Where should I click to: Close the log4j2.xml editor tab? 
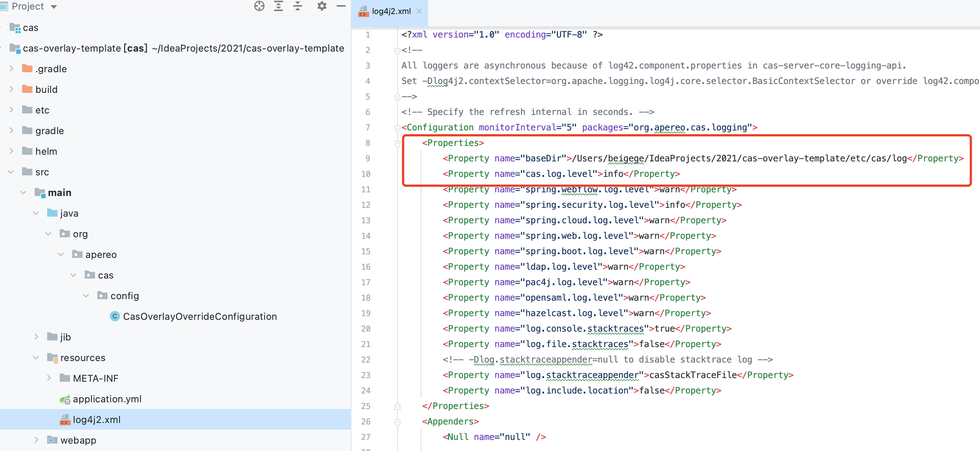[419, 11]
